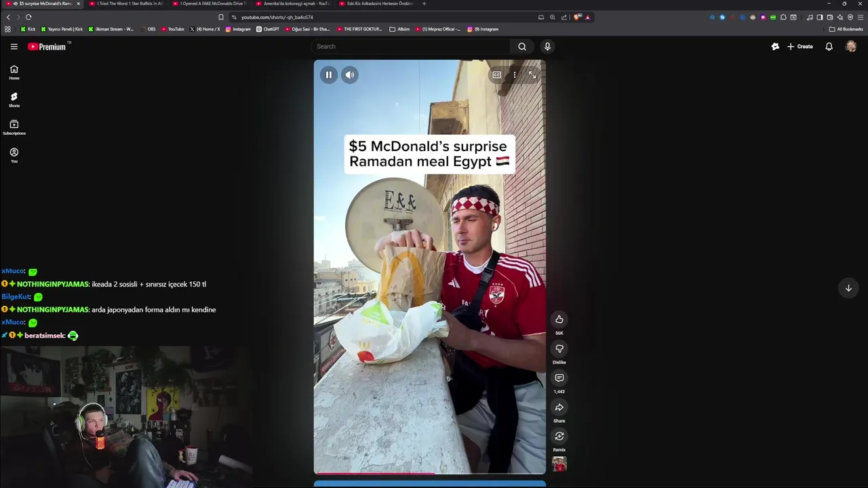Click the share page icon in address bar
The width and height of the screenshot is (868, 488).
564,17
